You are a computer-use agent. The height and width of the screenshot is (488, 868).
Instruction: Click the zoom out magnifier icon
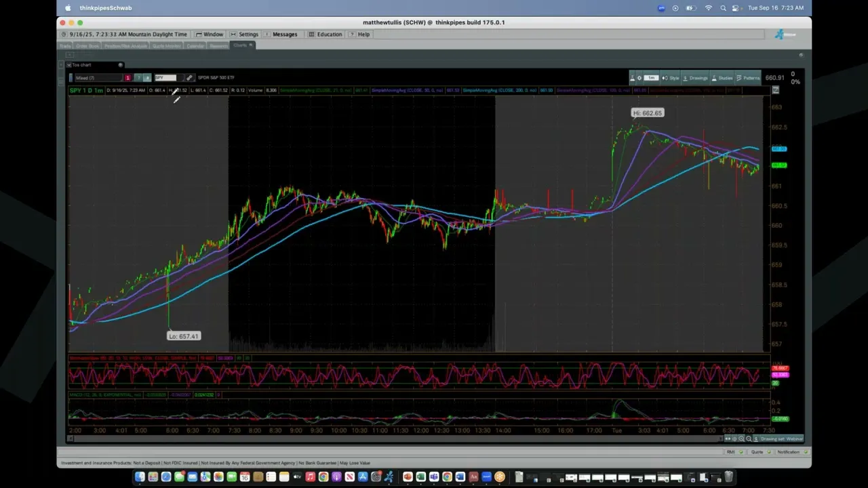click(x=749, y=439)
